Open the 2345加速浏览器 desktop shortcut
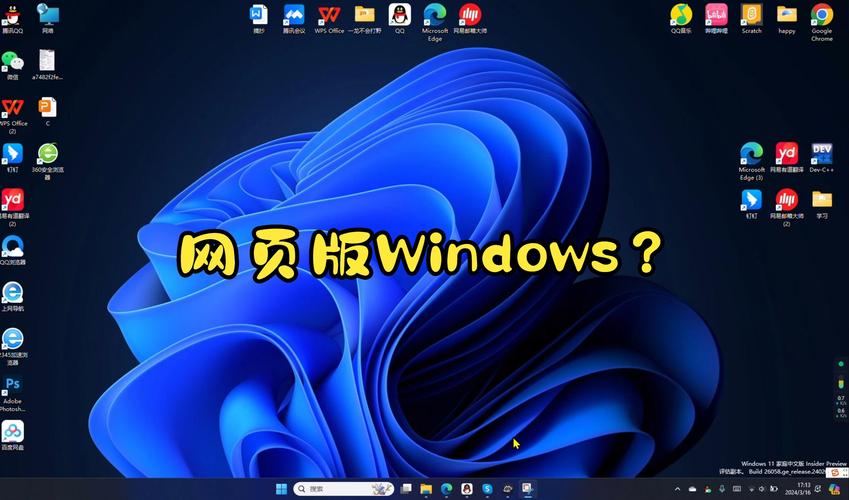The height and width of the screenshot is (500, 849). click(12, 346)
